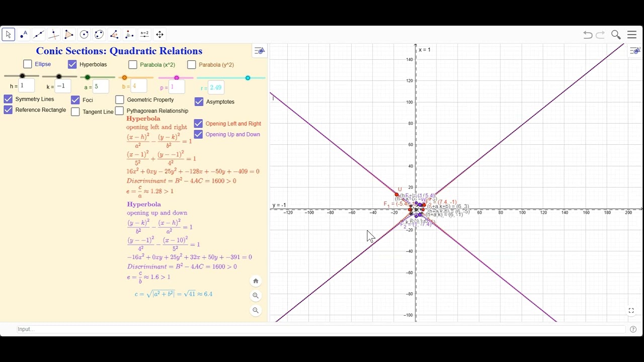Click the k slider handle

point(59,76)
